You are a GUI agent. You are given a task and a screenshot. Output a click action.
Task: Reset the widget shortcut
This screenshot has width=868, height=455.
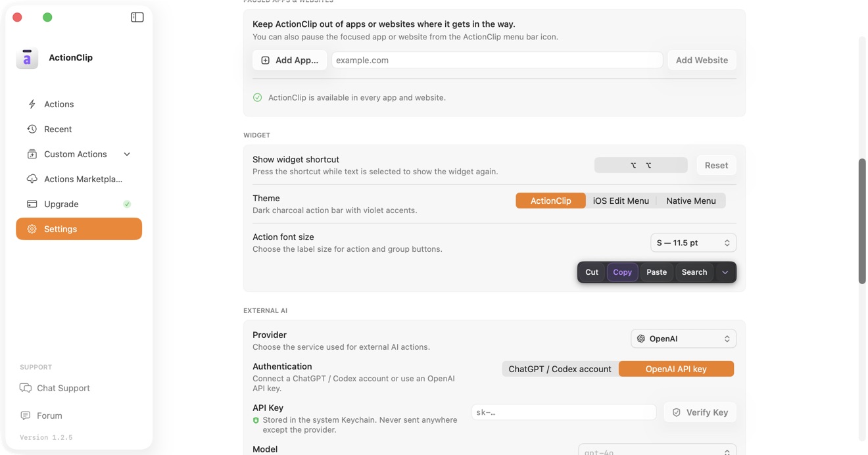[716, 166]
